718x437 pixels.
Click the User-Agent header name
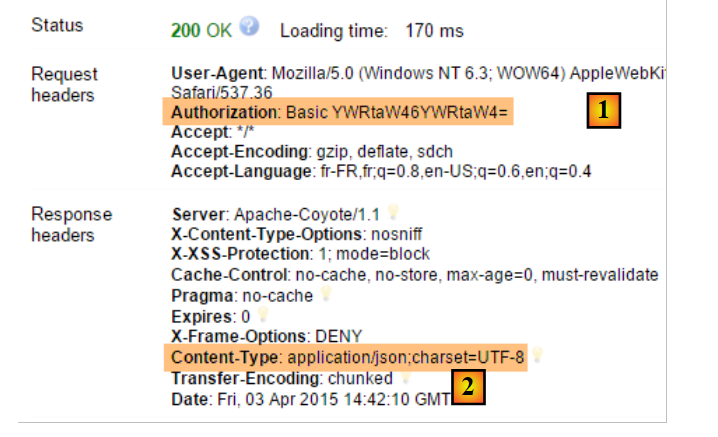click(x=215, y=73)
